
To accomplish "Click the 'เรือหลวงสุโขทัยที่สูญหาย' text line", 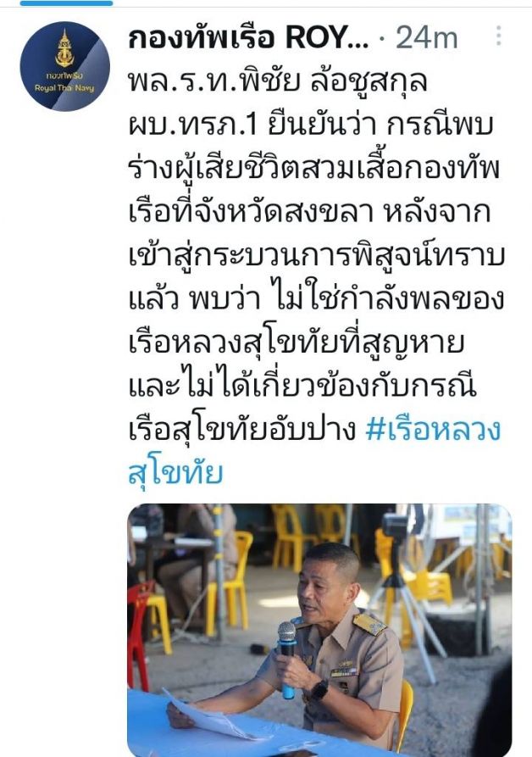I will 296,342.
